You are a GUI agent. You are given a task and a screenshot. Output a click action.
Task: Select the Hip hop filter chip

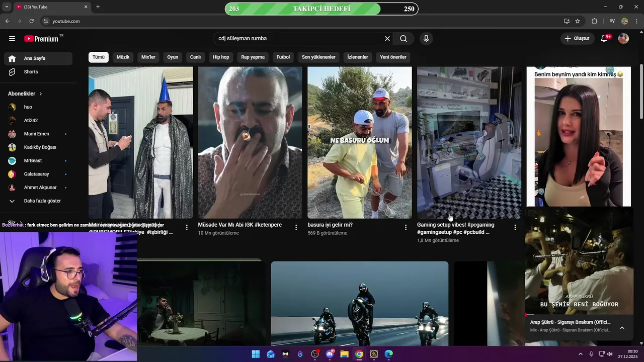pos(221,57)
